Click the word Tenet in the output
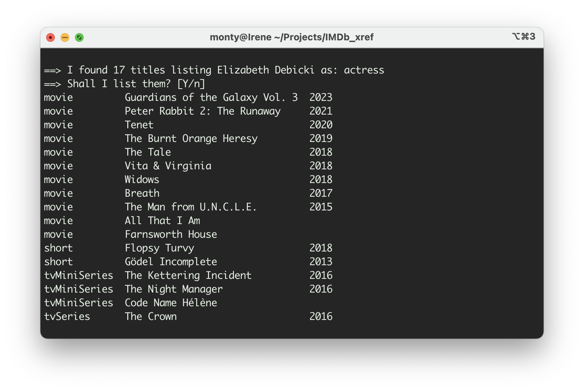Viewport: 584px width, 392px height. [139, 125]
